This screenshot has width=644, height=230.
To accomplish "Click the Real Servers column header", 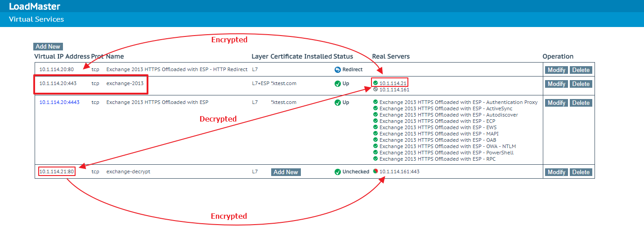I will coord(391,56).
